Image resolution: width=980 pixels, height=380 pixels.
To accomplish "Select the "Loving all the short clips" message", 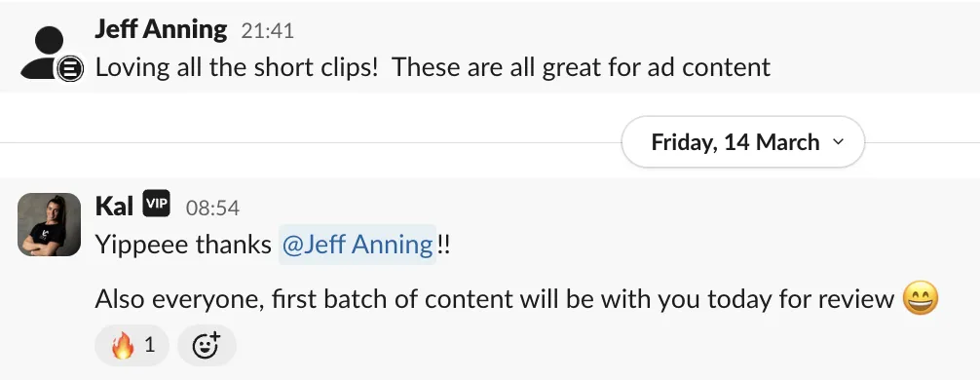I will [x=433, y=67].
